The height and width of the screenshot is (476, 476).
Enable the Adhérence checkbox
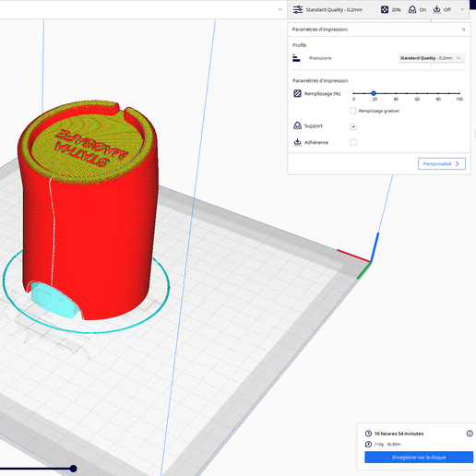point(353,142)
